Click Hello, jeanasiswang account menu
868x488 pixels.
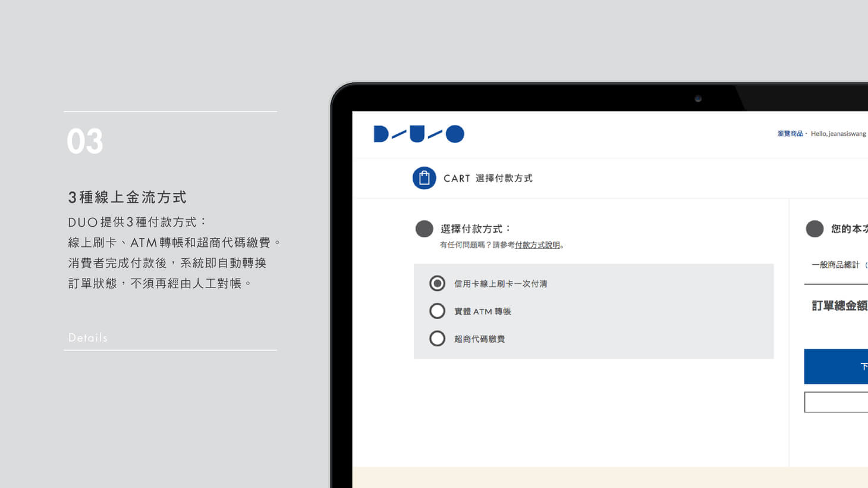(x=838, y=134)
